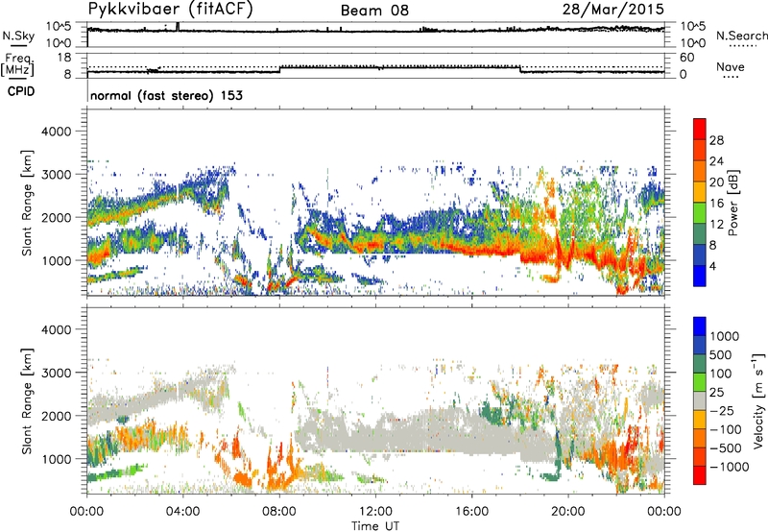Click the 'Beam 08' label

[374, 11]
